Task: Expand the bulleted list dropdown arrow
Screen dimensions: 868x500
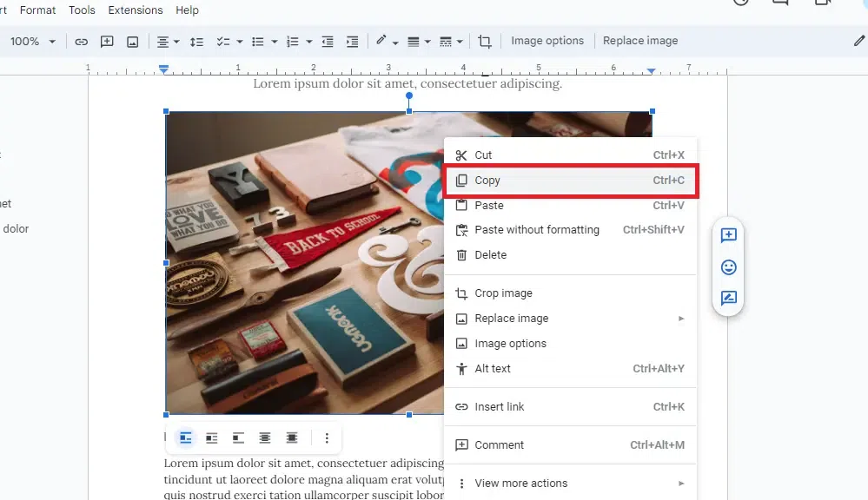Action: point(274,42)
